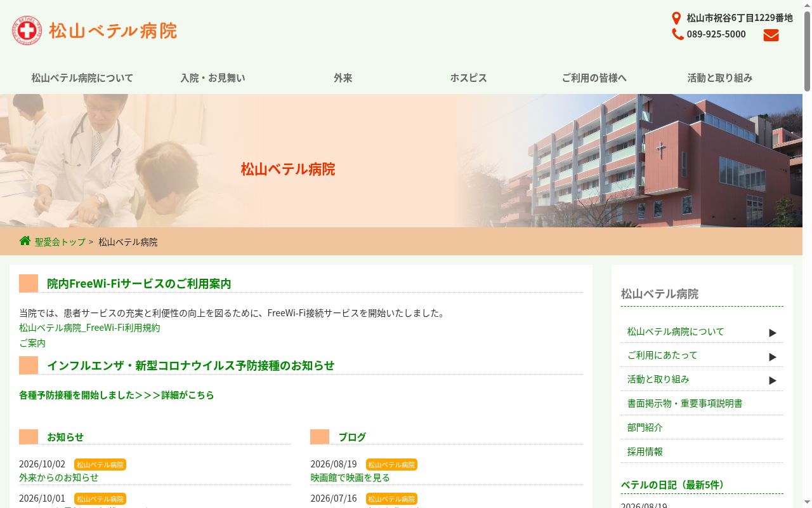Click ベテルの日記（最新5件） sidebar heading
Screen dimensions: 812x508
click(x=672, y=485)
